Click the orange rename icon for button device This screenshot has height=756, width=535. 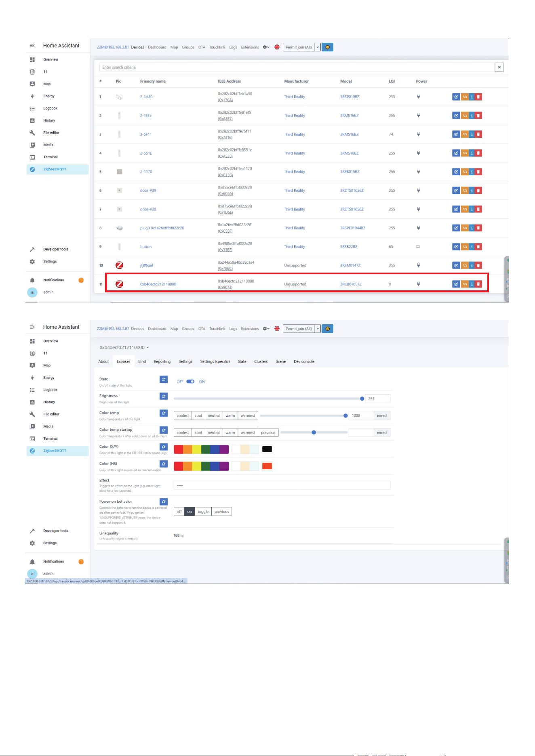(465, 247)
